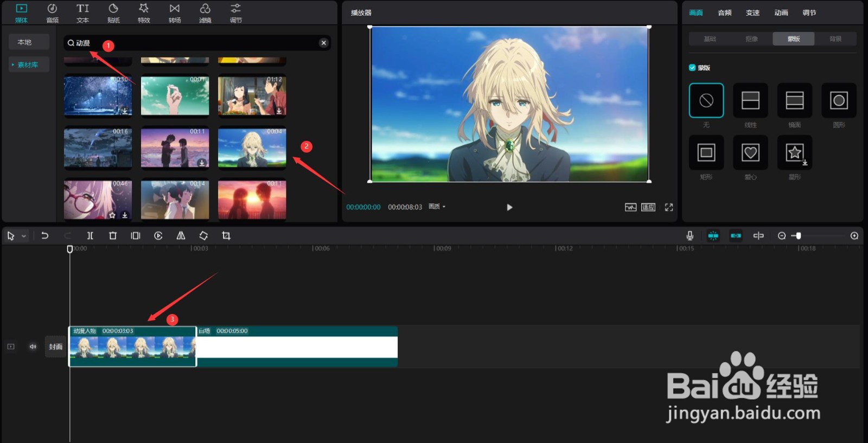Click the 适应 fit-to-window button
The height and width of the screenshot is (443, 868).
point(648,207)
